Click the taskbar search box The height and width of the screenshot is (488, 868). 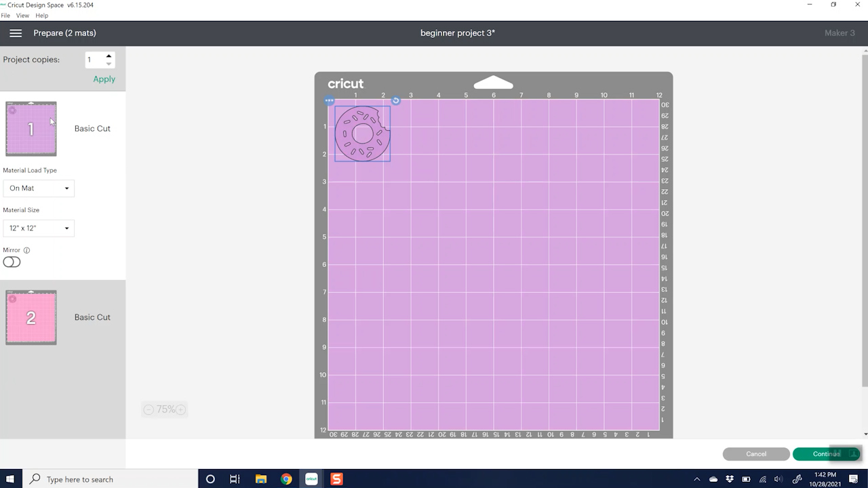pos(110,479)
